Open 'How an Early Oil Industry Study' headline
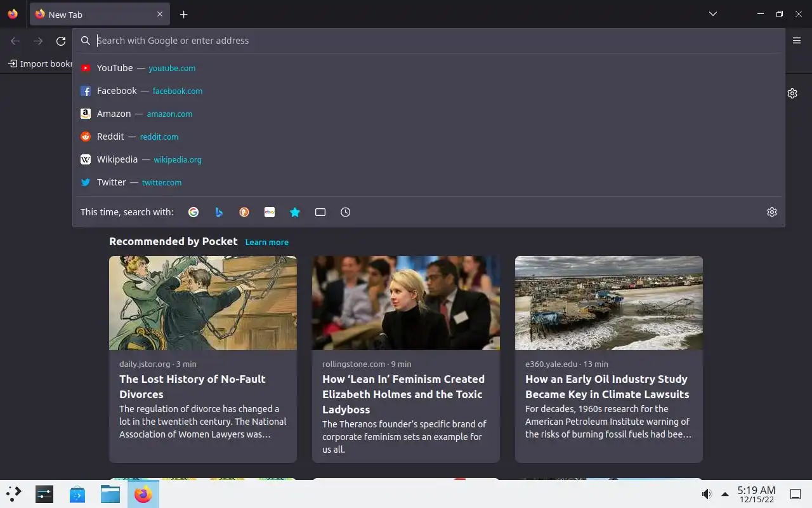The image size is (812, 508). click(x=607, y=387)
